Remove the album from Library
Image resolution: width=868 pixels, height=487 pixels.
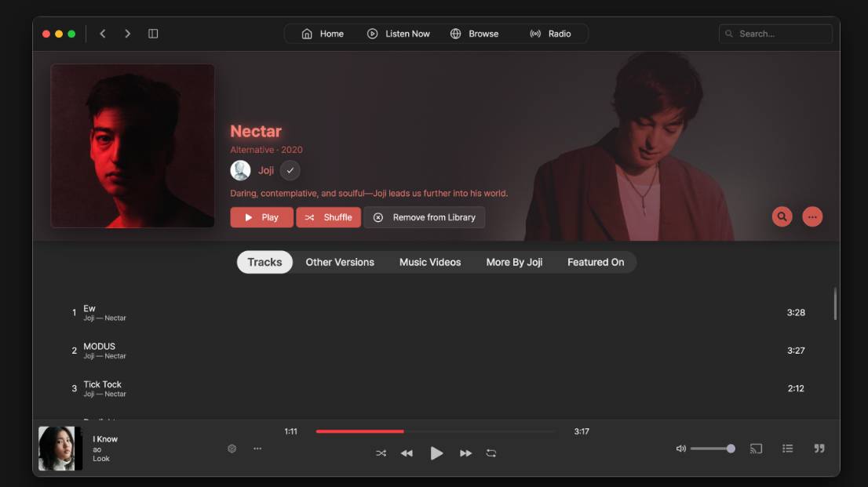(x=425, y=217)
